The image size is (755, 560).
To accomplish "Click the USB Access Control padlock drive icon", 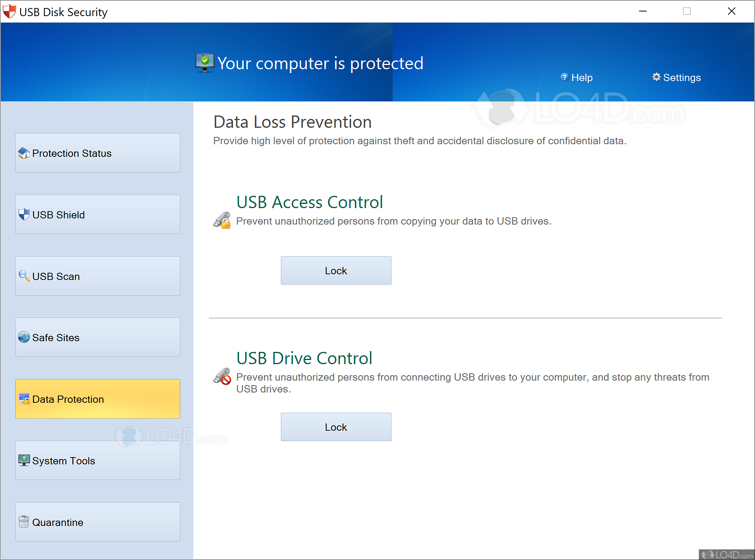I will pos(222,220).
